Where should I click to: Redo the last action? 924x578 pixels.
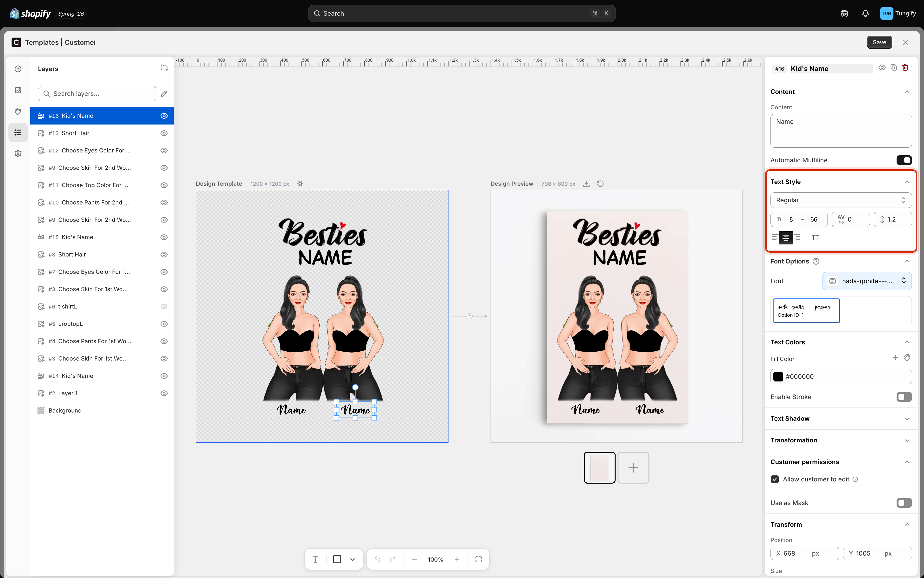click(393, 559)
